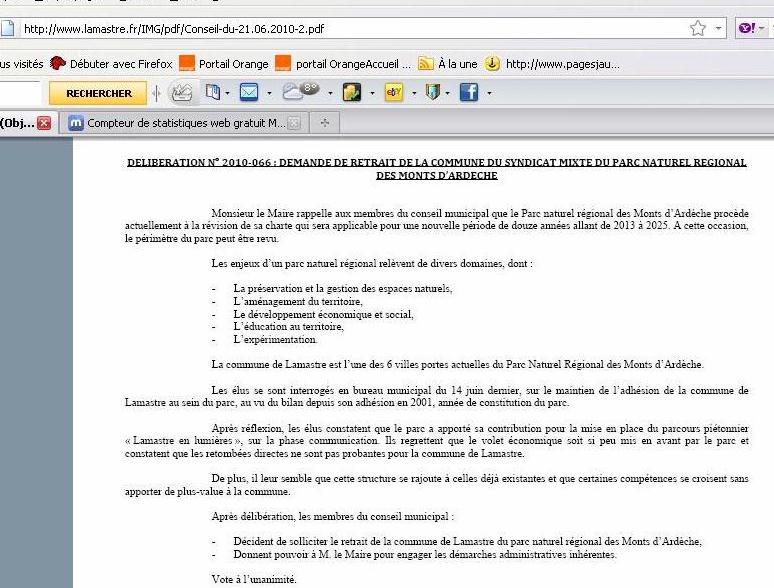Close the (Obj... tab with red X
This screenshot has width=774, height=588.
(x=44, y=124)
